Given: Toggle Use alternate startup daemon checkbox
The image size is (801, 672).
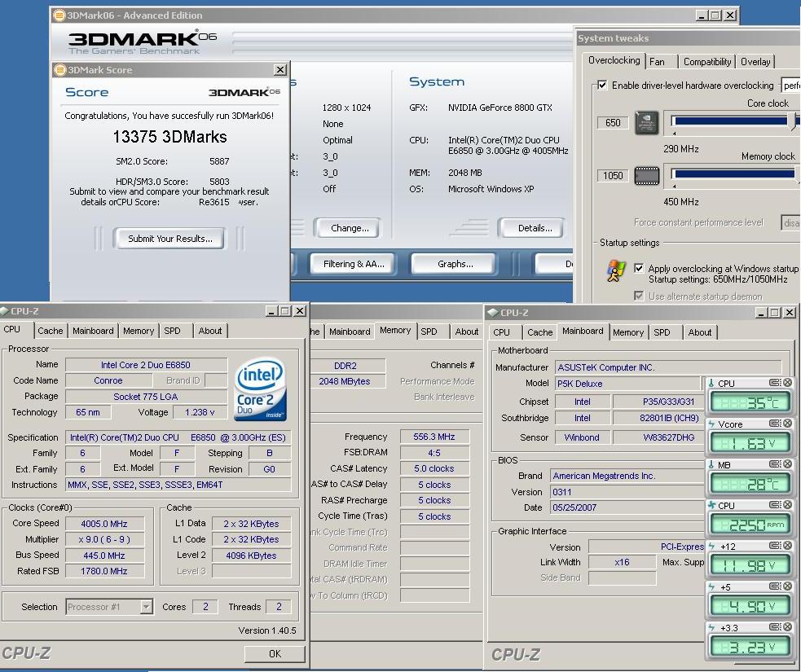Looking at the screenshot, I should pos(639,296).
